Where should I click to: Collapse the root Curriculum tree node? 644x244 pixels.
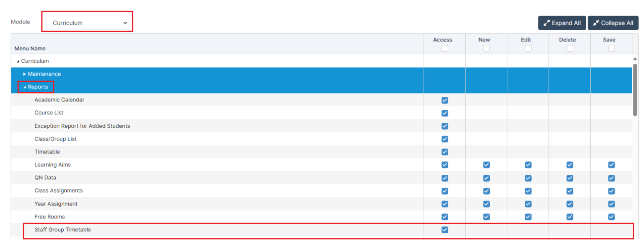[x=18, y=61]
